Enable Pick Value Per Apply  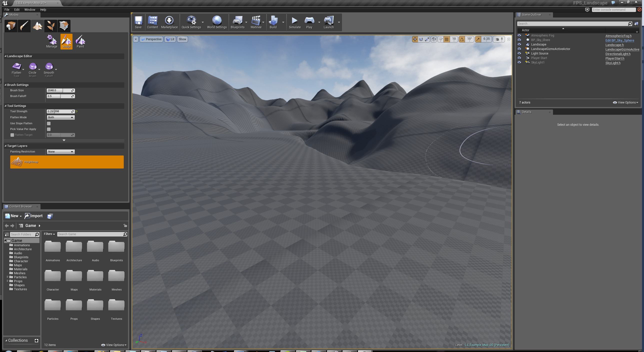coord(49,129)
